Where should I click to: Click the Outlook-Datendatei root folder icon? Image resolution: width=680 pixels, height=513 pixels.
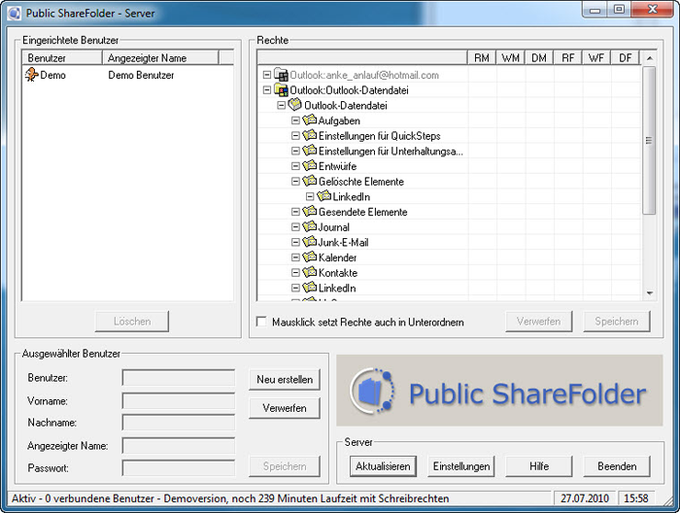click(295, 105)
